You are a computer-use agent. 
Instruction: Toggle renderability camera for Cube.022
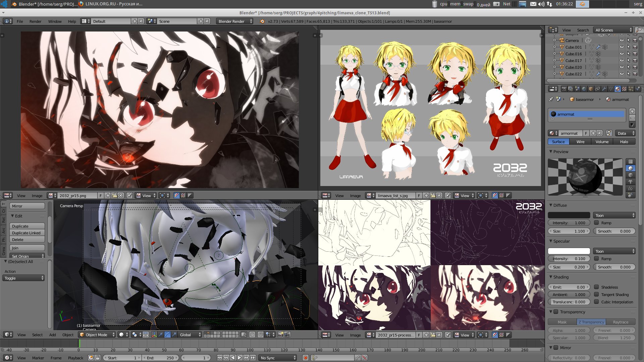pos(635,74)
